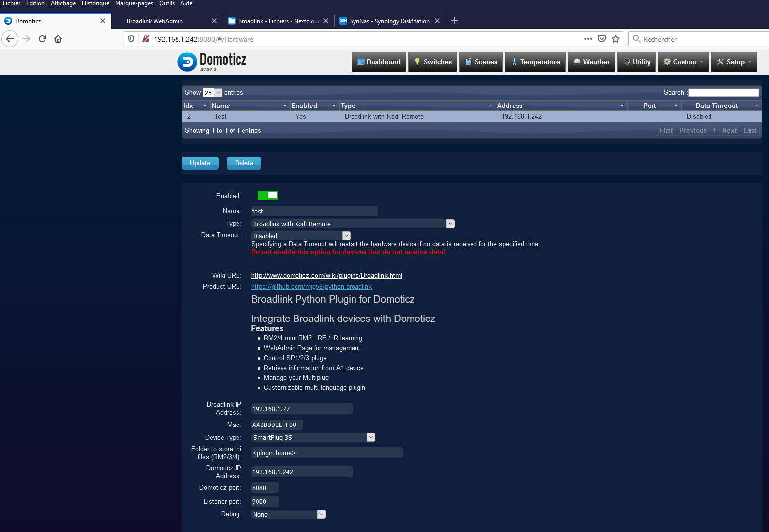769x532 pixels.
Task: Sort table by Data Timeout column
Action: 721,106
